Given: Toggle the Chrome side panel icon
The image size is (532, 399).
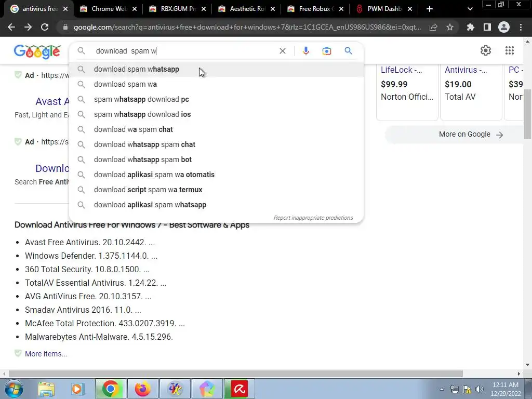Looking at the screenshot, I should (487, 27).
